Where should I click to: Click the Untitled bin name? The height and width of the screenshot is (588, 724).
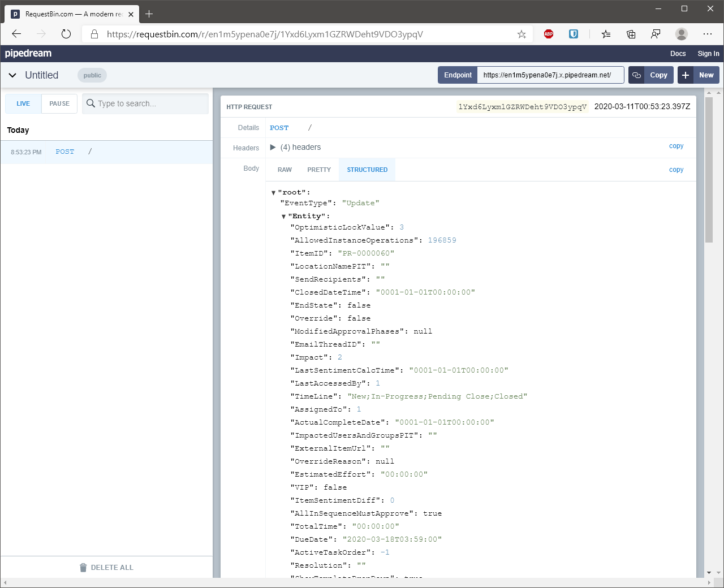41,75
